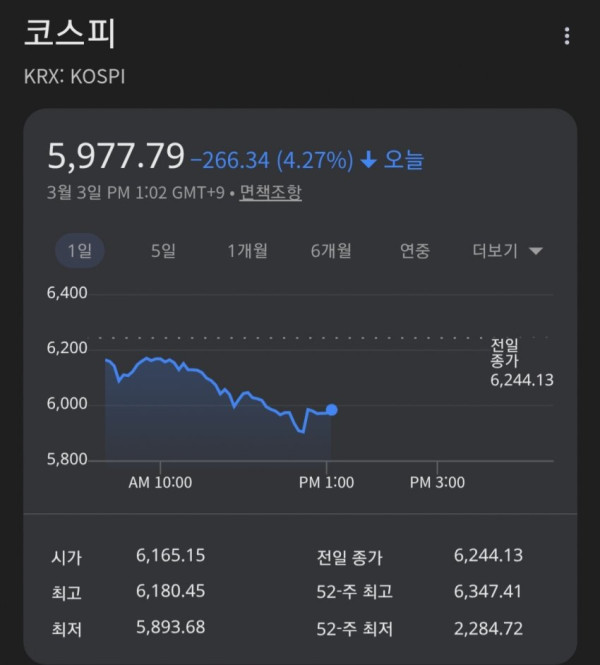Expand the 더보기 dropdown

click(496, 251)
